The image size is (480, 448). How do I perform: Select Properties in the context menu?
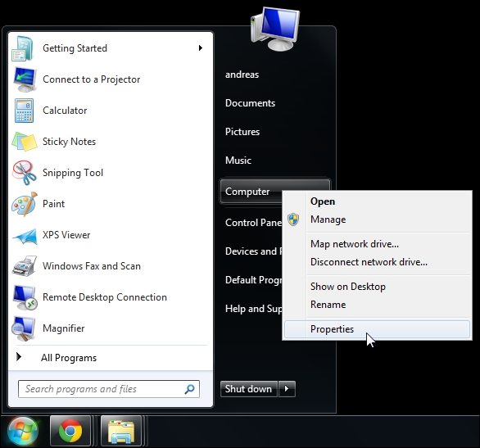(377, 329)
